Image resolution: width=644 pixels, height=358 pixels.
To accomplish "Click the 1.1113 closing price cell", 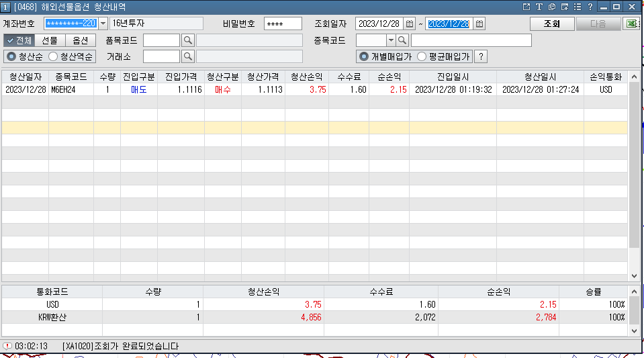I will point(263,89).
